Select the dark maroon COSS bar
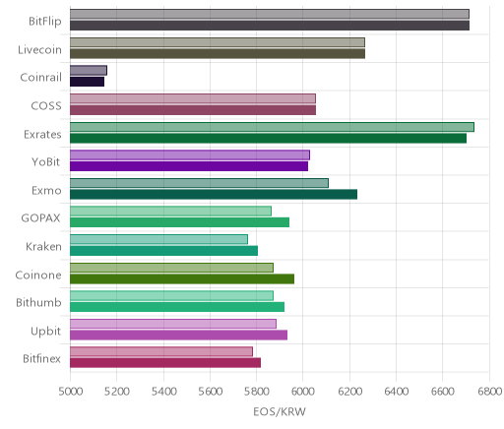The width and height of the screenshot is (504, 429). (193, 110)
